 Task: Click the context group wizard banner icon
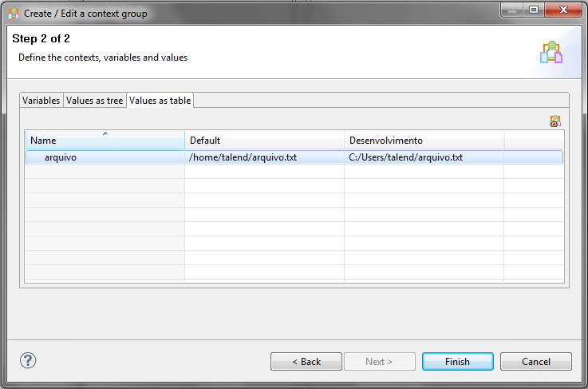pos(551,53)
